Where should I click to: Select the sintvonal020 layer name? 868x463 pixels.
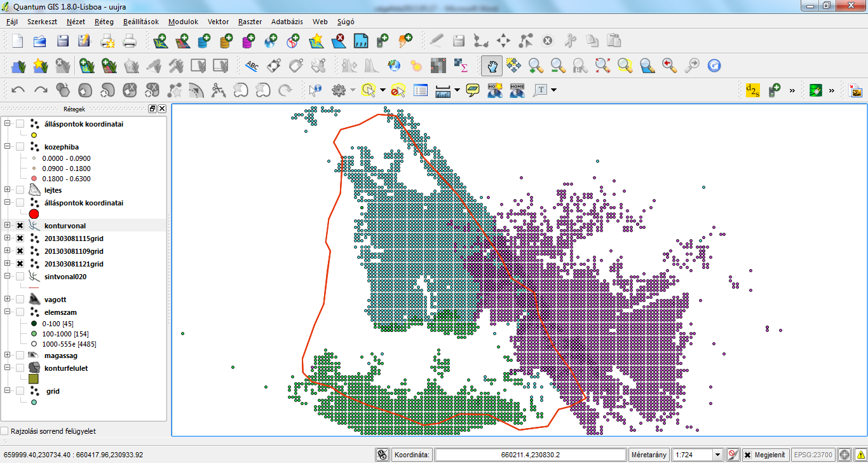click(65, 277)
